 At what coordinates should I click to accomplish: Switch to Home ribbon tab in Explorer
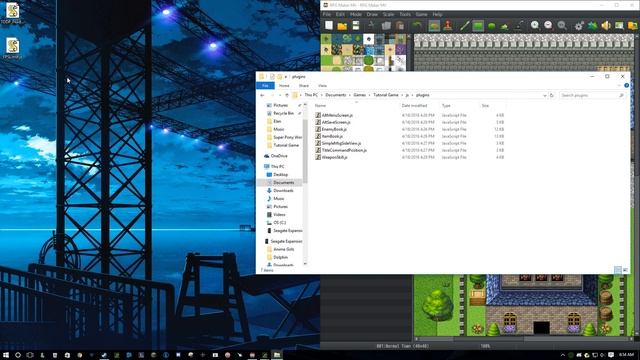[x=284, y=86]
